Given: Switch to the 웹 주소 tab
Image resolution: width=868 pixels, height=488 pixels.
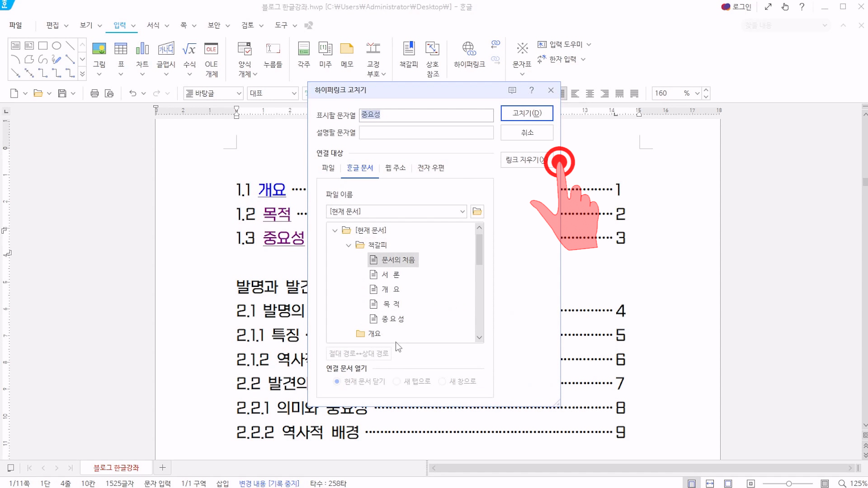Looking at the screenshot, I should (395, 168).
